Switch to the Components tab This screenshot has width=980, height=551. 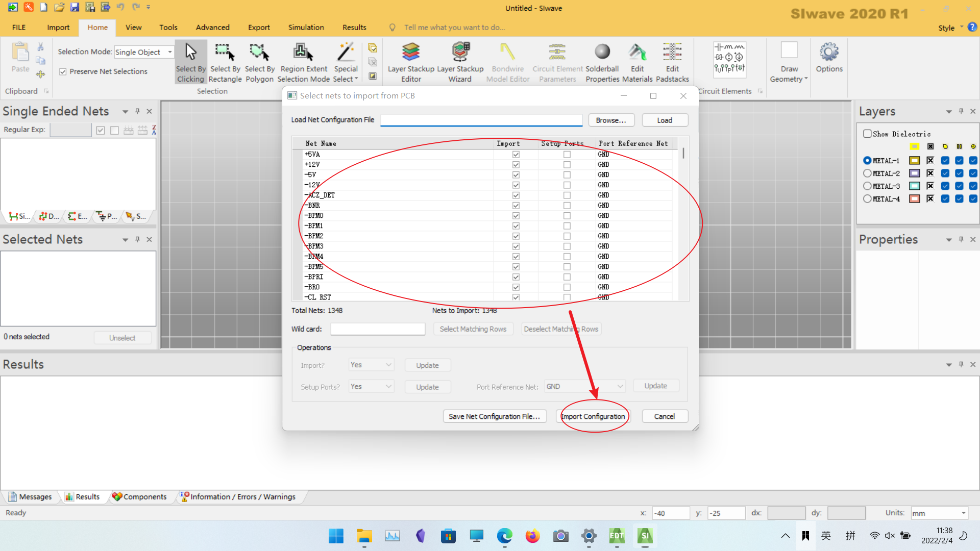(x=140, y=497)
